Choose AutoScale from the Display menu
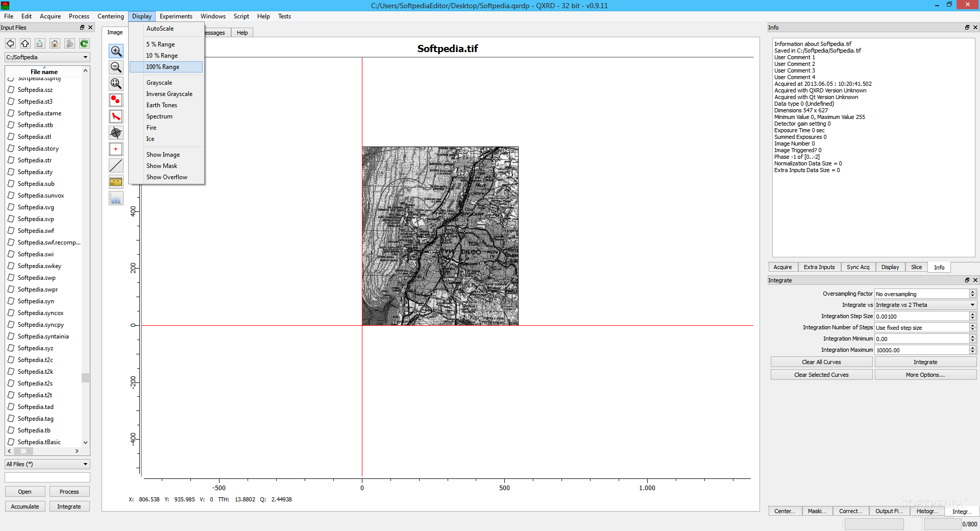980x531 pixels. point(166,29)
